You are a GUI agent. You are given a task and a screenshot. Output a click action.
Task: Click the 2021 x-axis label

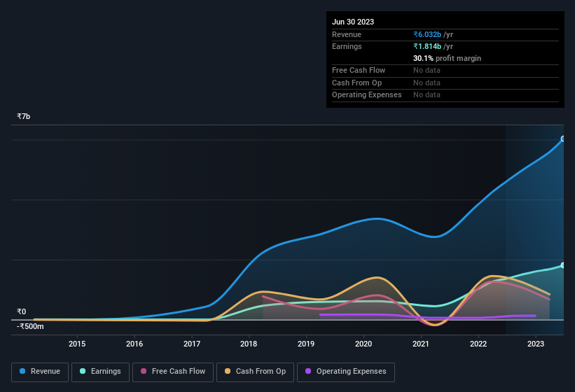421,344
